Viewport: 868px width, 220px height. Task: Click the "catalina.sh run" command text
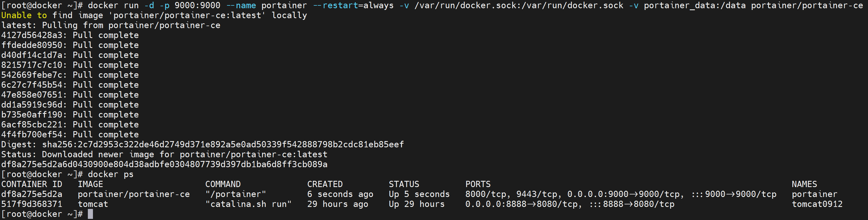248,204
